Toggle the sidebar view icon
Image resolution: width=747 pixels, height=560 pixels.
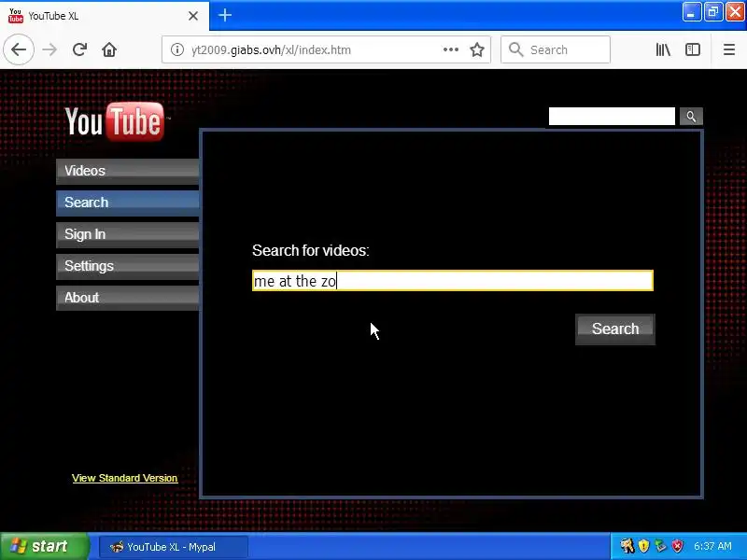click(693, 49)
